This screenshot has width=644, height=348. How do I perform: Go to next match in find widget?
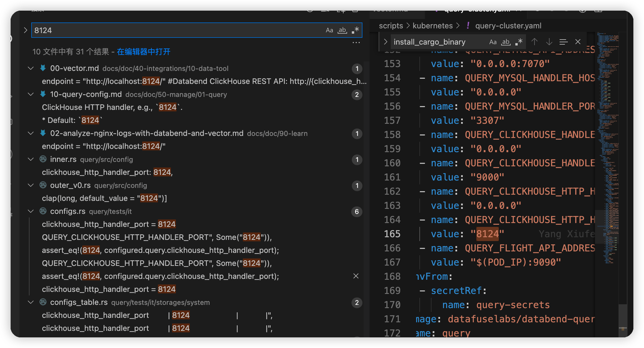[x=549, y=42]
